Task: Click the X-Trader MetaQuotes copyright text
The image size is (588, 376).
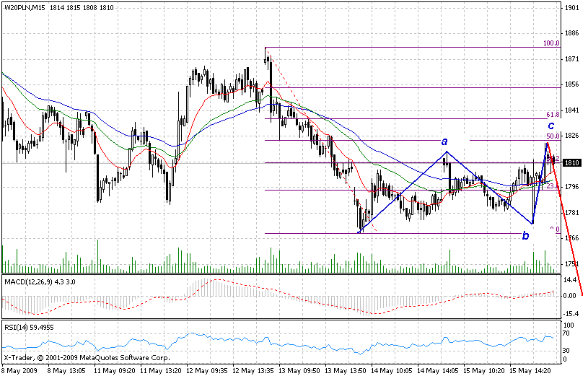Action: pyautogui.click(x=87, y=358)
